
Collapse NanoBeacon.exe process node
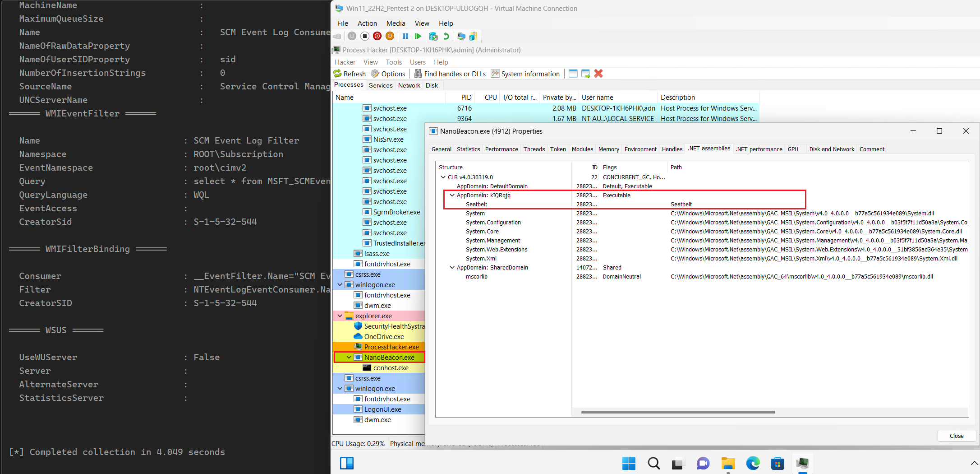point(349,357)
